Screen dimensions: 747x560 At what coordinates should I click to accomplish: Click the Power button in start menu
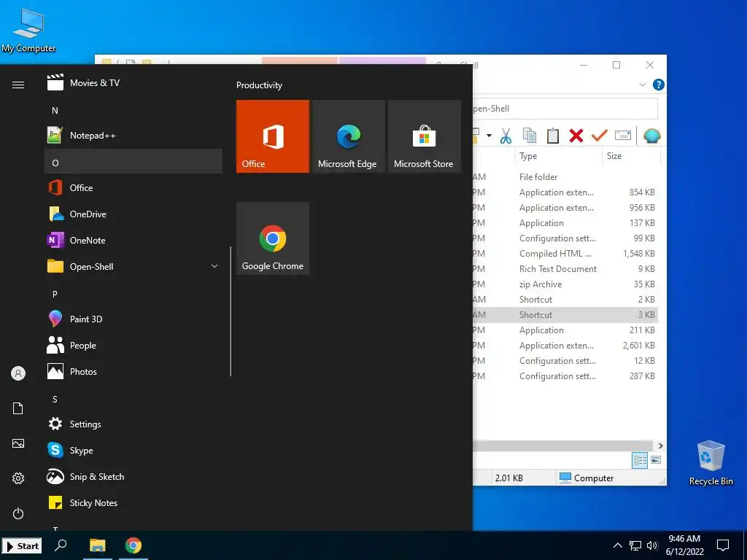(18, 513)
